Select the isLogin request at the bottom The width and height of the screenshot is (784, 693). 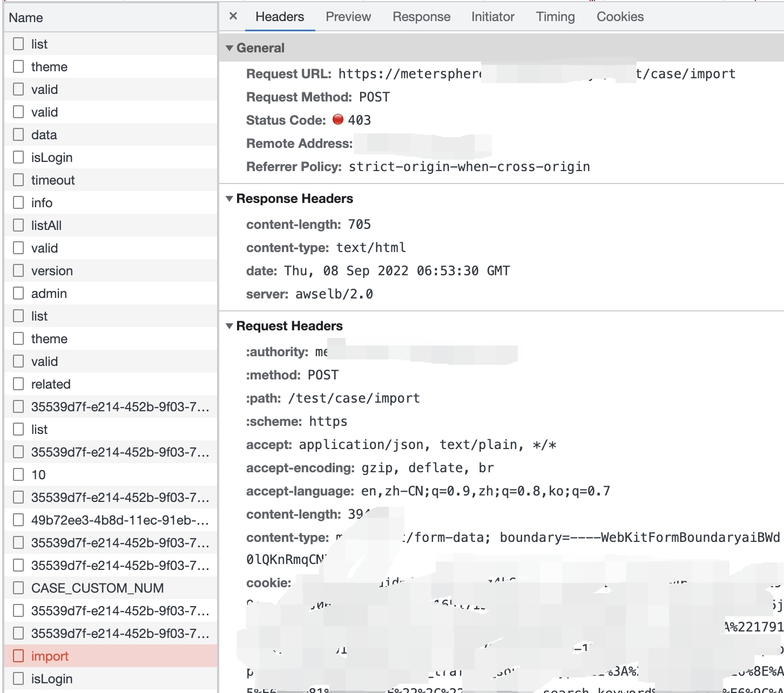[51, 678]
